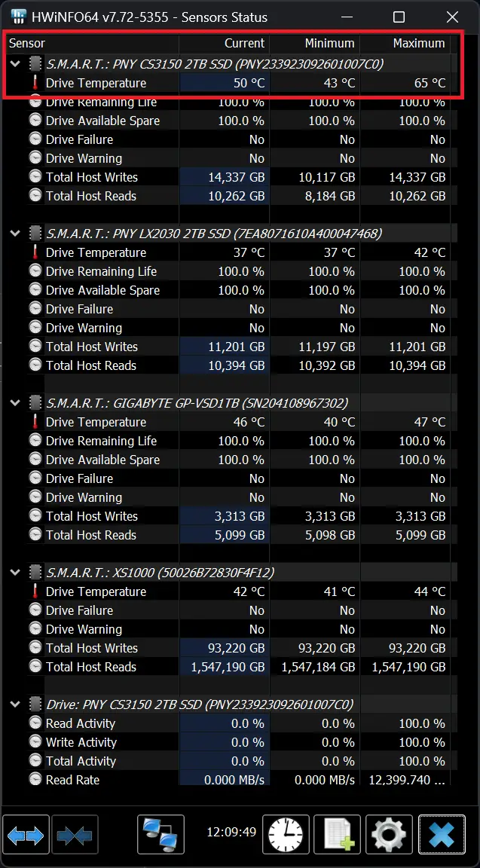Open sensor settings gear icon
This screenshot has height=868, width=480.
[x=390, y=834]
